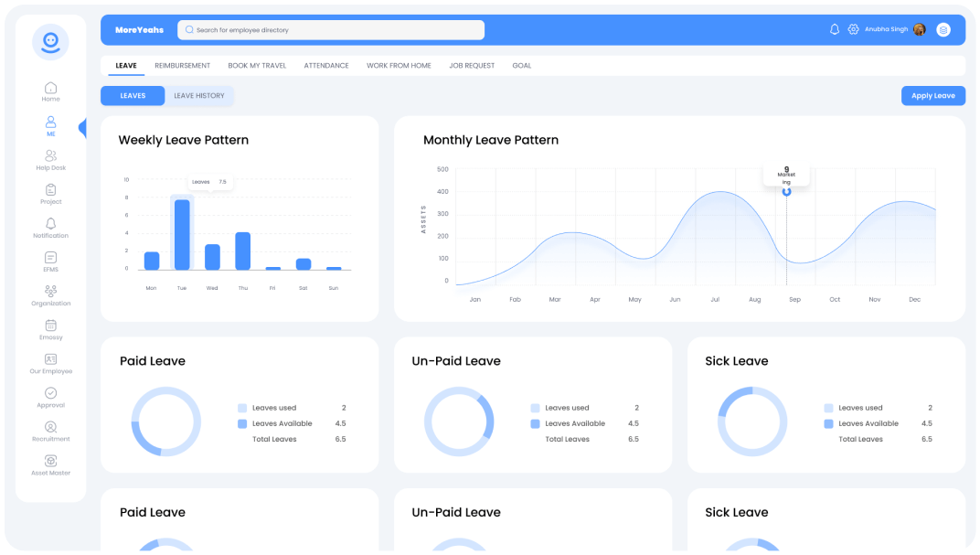Go to the Attendance tab
This screenshot has height=555, width=980.
(326, 66)
